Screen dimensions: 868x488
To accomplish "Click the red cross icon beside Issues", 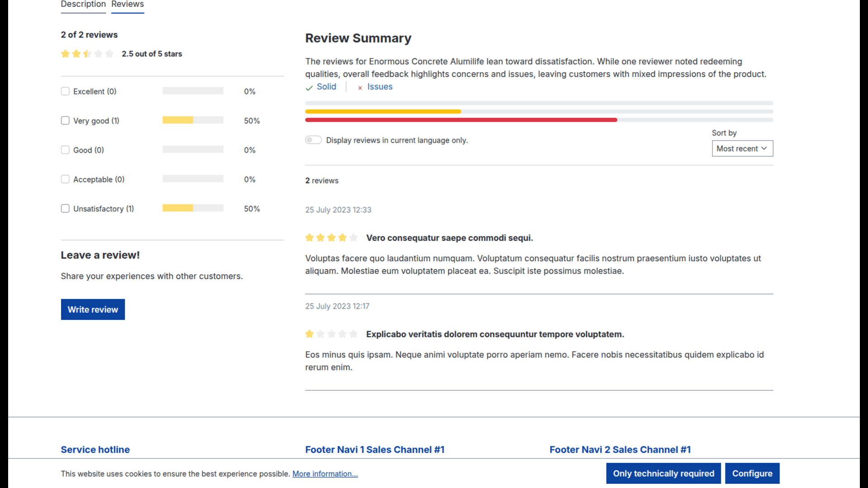I will click(360, 88).
